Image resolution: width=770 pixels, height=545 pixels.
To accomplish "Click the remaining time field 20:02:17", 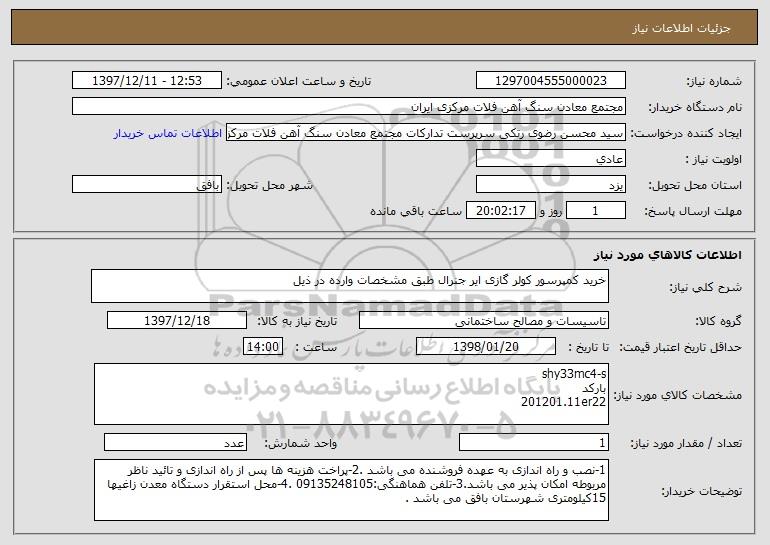I will click(x=500, y=211).
